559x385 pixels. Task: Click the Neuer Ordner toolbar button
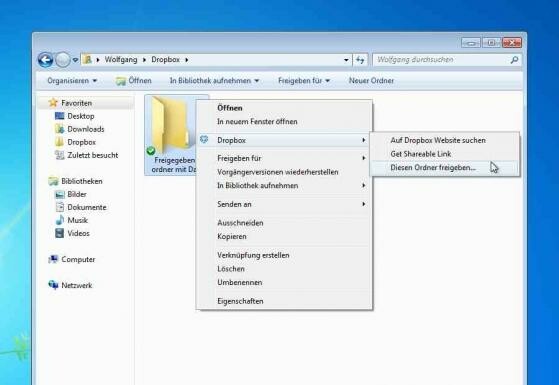(x=371, y=81)
